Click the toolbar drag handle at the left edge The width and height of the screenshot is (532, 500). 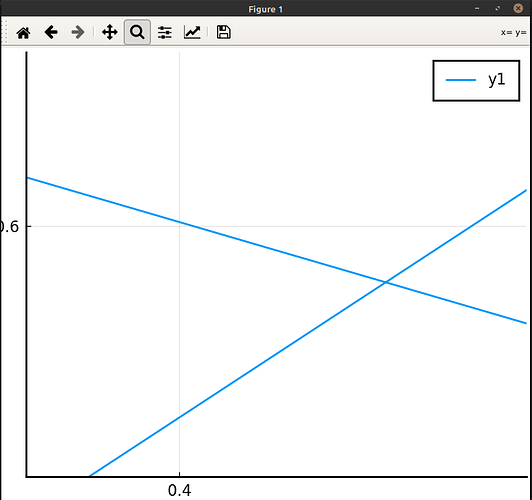pos(4,31)
